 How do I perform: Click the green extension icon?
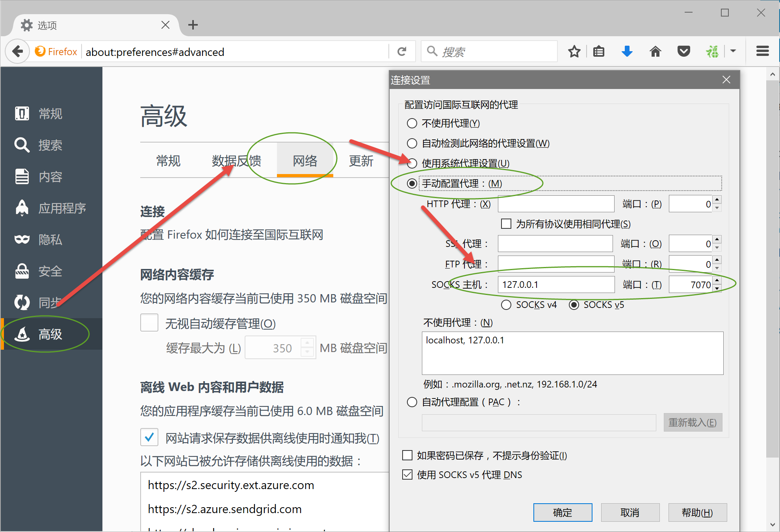click(x=712, y=52)
